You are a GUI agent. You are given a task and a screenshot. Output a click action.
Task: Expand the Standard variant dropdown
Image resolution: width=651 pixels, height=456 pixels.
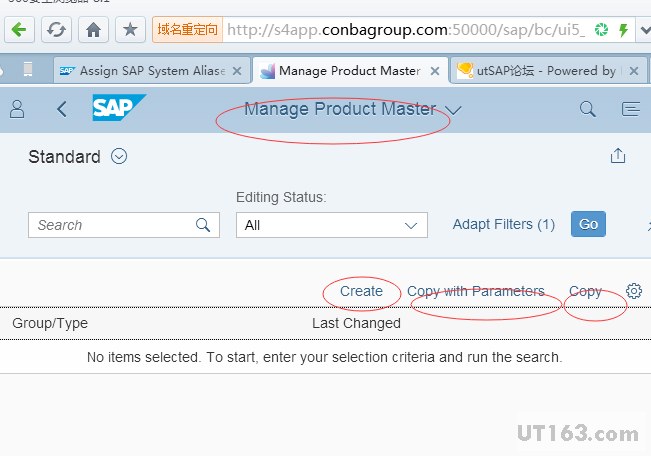click(x=119, y=157)
